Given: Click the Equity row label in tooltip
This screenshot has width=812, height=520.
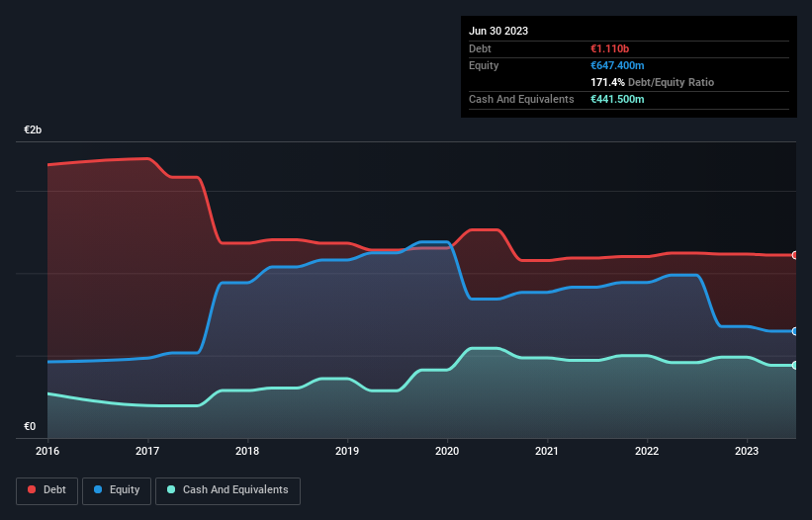Looking at the screenshot, I should (484, 65).
